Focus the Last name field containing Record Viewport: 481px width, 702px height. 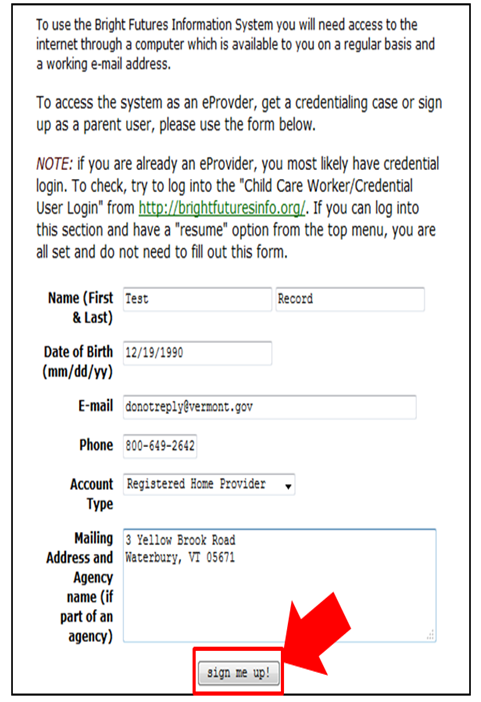350,299
